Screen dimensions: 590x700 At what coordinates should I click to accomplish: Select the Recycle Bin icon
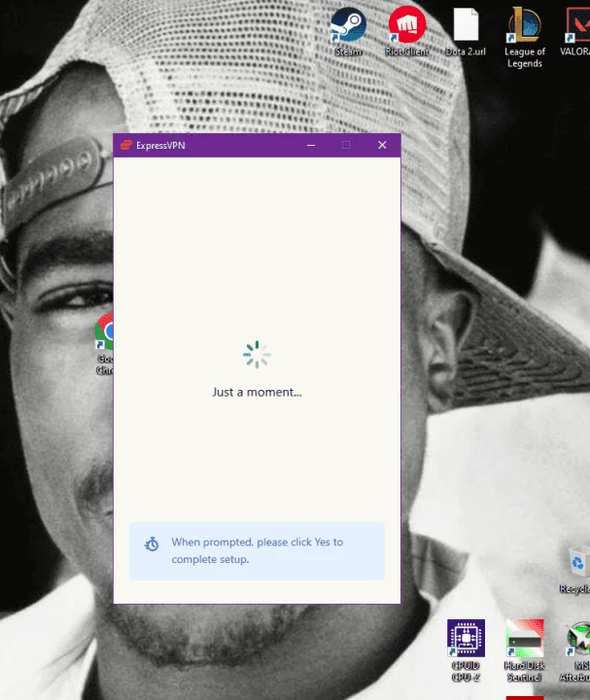tap(576, 569)
